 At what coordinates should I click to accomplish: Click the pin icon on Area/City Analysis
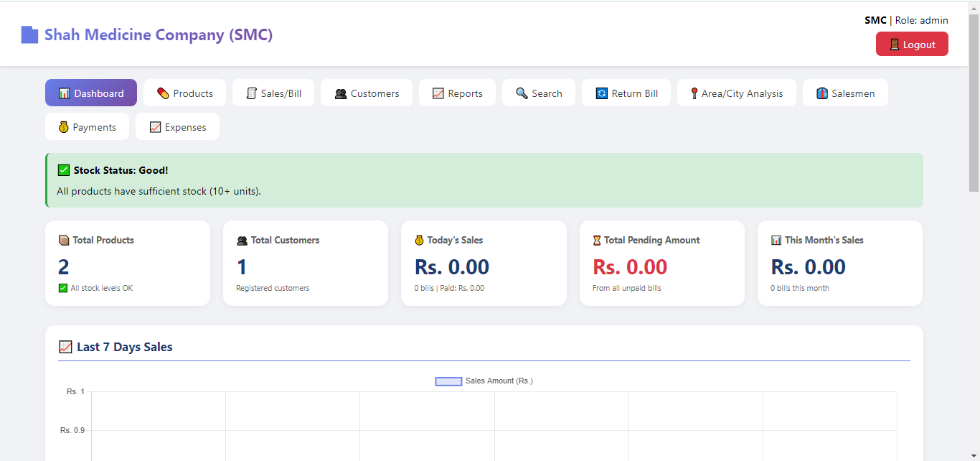click(694, 93)
